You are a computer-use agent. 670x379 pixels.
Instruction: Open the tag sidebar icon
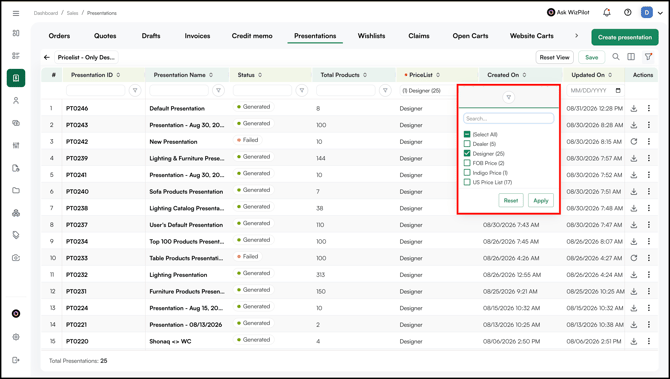coord(16,235)
